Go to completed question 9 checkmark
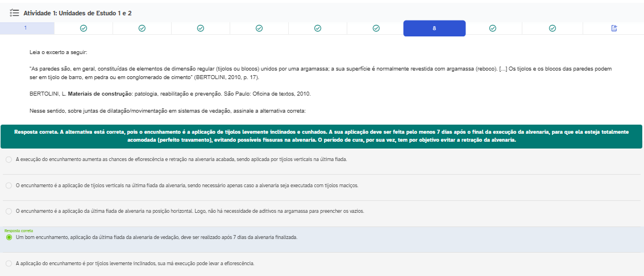The image size is (644, 276). point(493,28)
